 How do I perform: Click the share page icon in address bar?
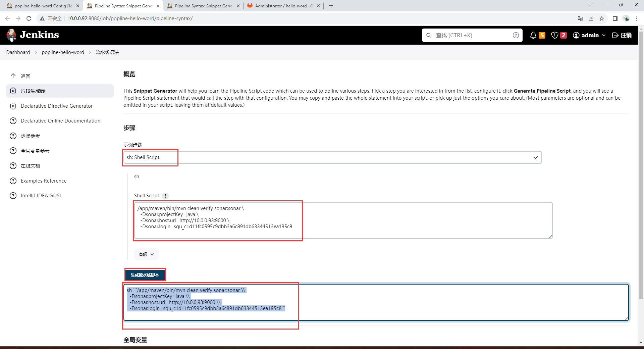pos(591,18)
